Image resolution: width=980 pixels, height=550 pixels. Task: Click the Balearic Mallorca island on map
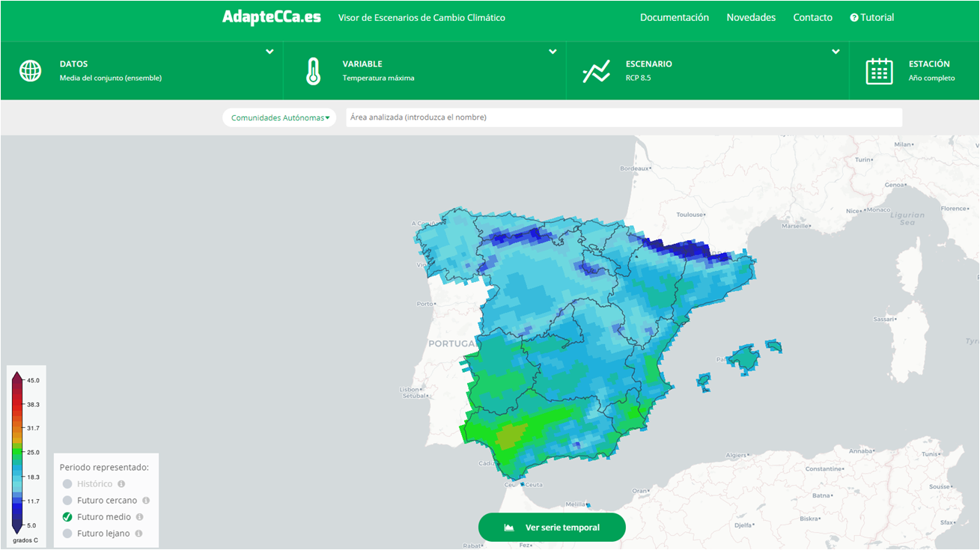click(x=745, y=358)
